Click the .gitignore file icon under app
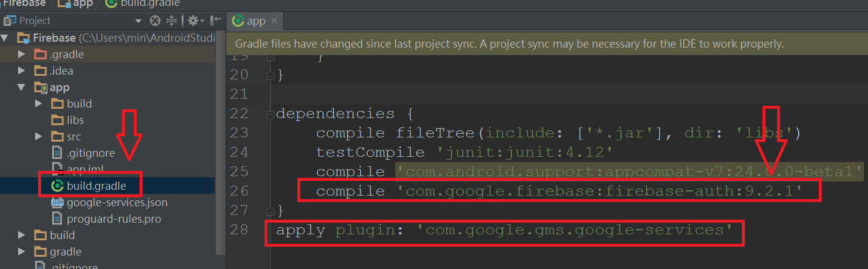The height and width of the screenshot is (269, 868). tap(57, 153)
